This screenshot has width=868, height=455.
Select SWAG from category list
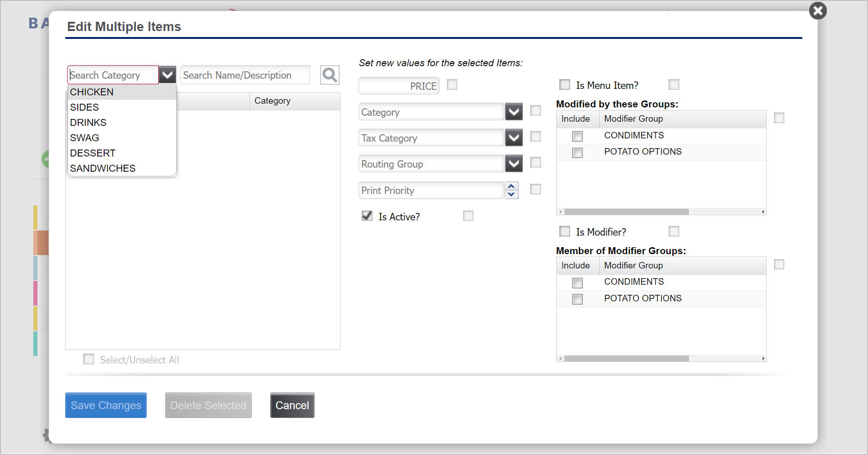pyautogui.click(x=122, y=138)
